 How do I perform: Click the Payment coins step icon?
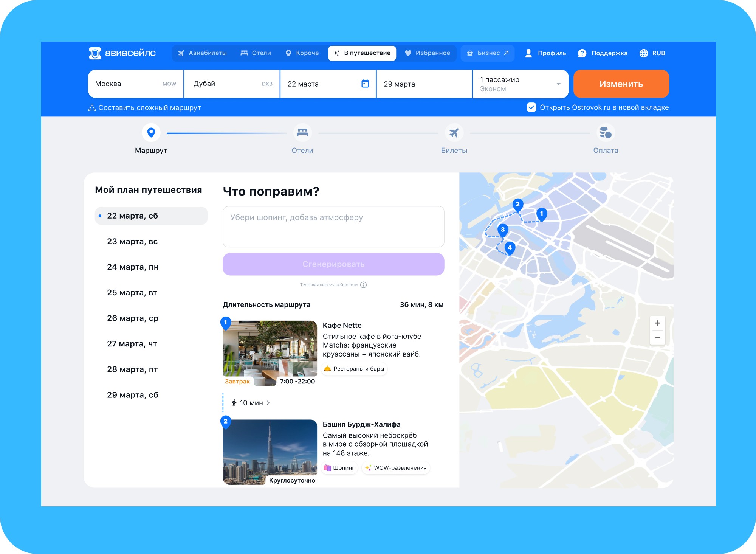(x=605, y=133)
